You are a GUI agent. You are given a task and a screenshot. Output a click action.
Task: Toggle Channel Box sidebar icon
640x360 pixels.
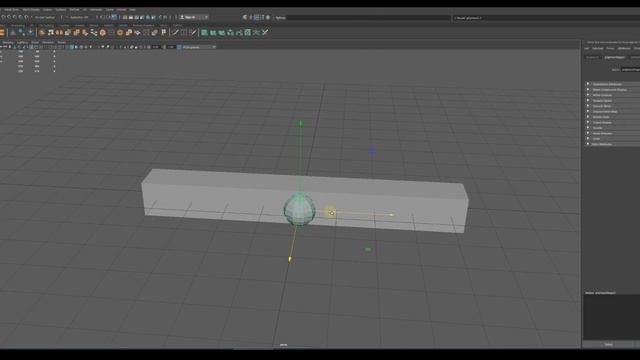tap(268, 18)
